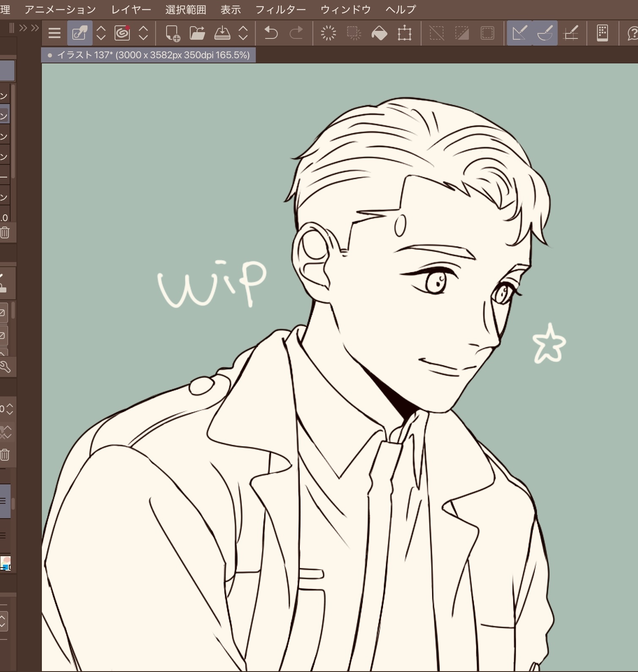
Task: Open the hamburger menu in the command bar
Action: (55, 33)
